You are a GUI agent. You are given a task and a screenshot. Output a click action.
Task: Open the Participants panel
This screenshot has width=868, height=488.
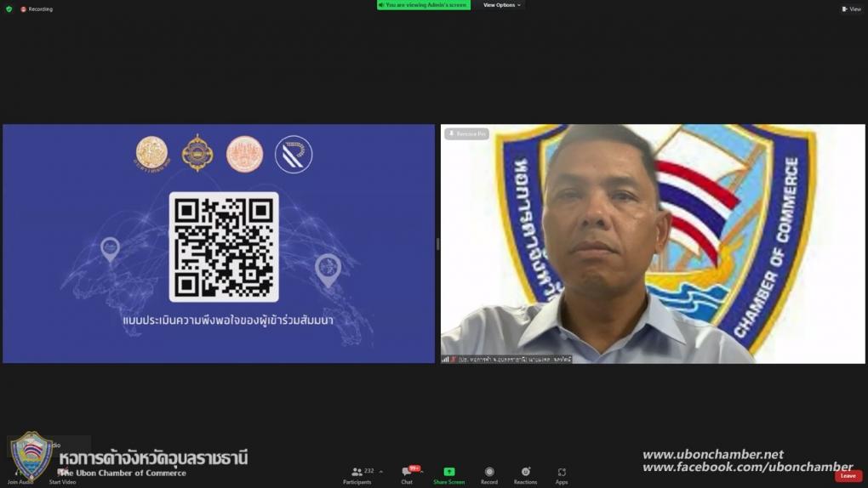click(x=357, y=475)
